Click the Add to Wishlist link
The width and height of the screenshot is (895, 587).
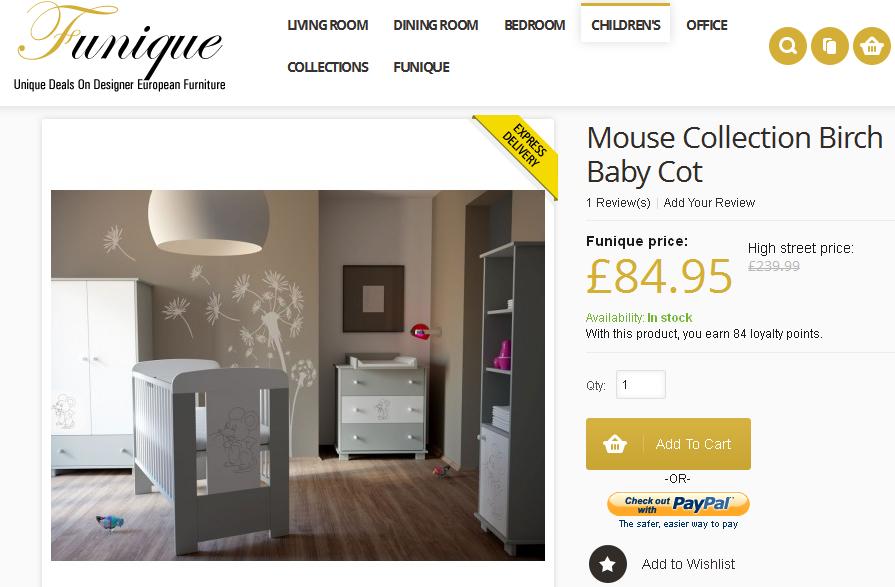tap(688, 564)
